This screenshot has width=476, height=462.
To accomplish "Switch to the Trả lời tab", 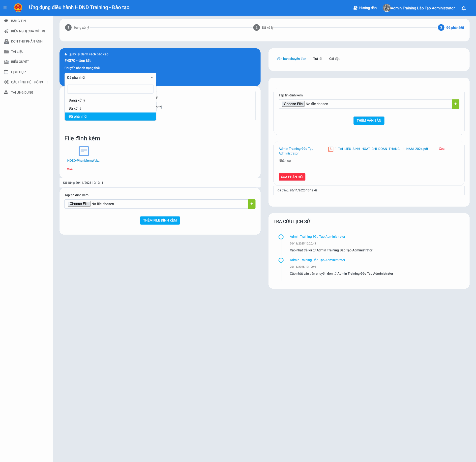I will tap(317, 59).
